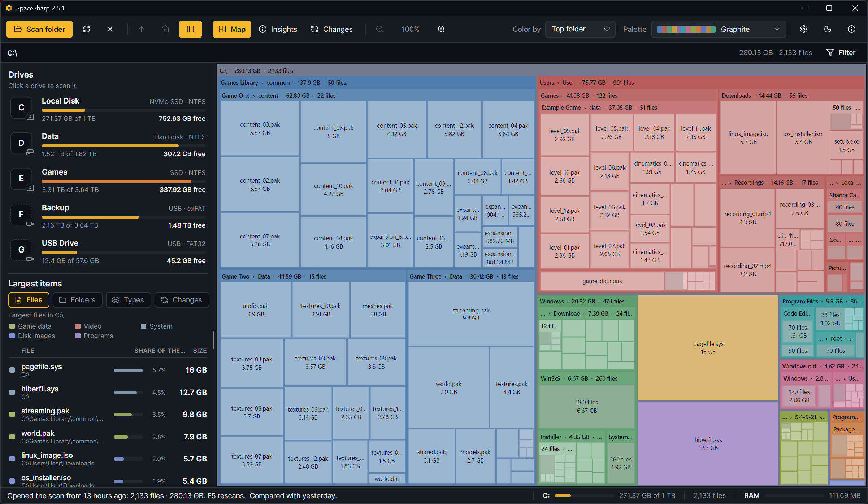Select Types tab in Largest items

[128, 300]
